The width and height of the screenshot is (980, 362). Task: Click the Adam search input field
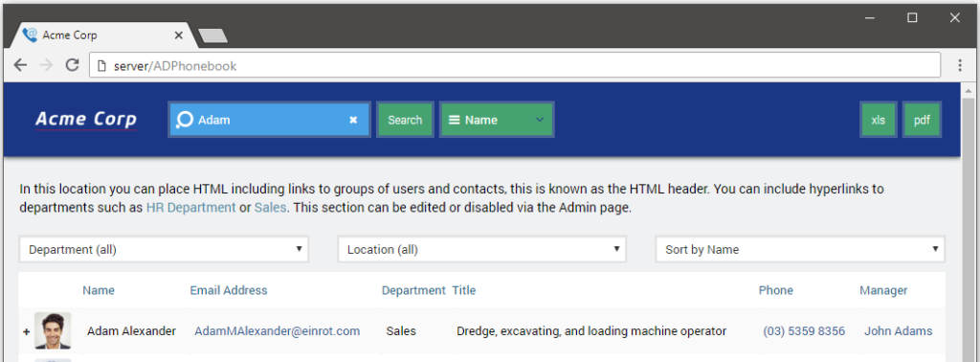pyautogui.click(x=269, y=120)
